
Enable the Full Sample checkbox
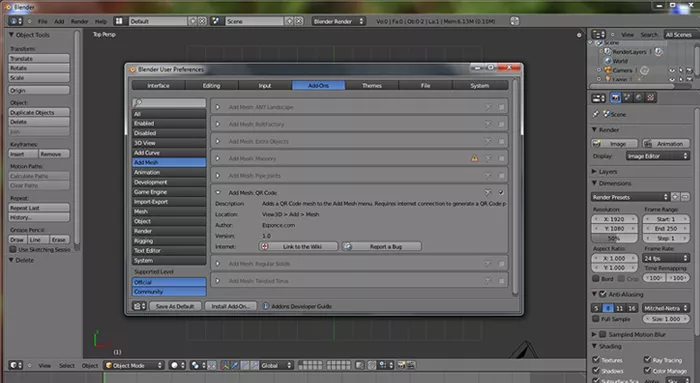596,319
